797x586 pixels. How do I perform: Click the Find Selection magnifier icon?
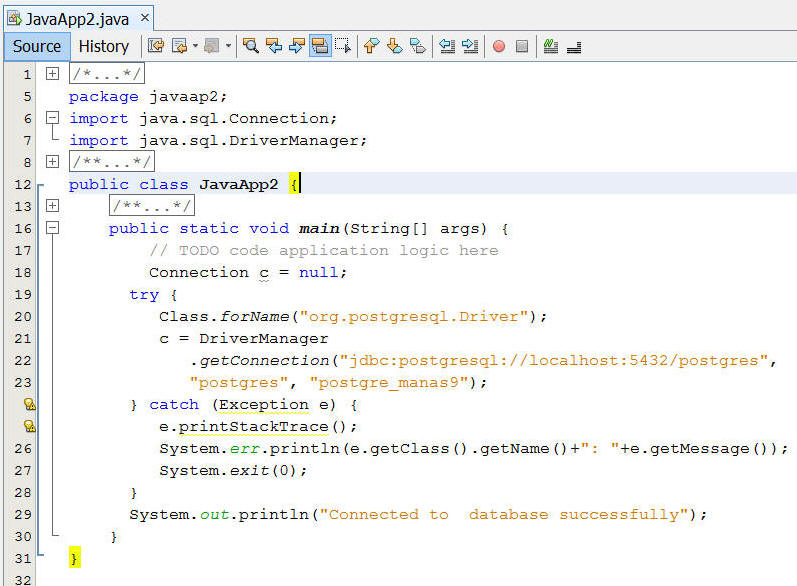tap(251, 46)
